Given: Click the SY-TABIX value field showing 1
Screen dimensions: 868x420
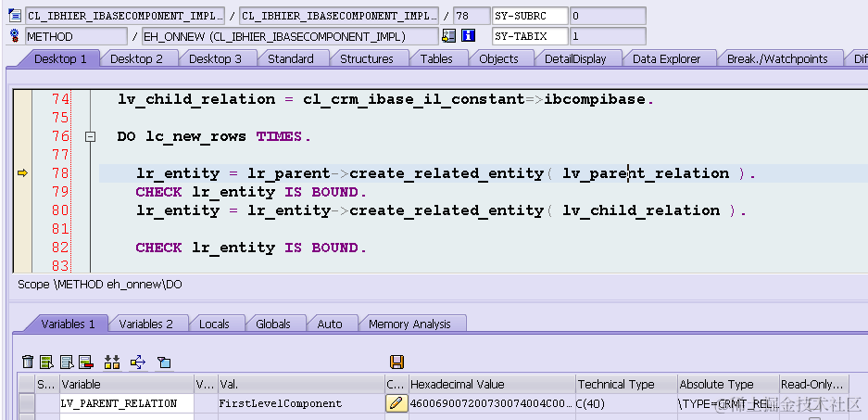Looking at the screenshot, I should pyautogui.click(x=608, y=36).
